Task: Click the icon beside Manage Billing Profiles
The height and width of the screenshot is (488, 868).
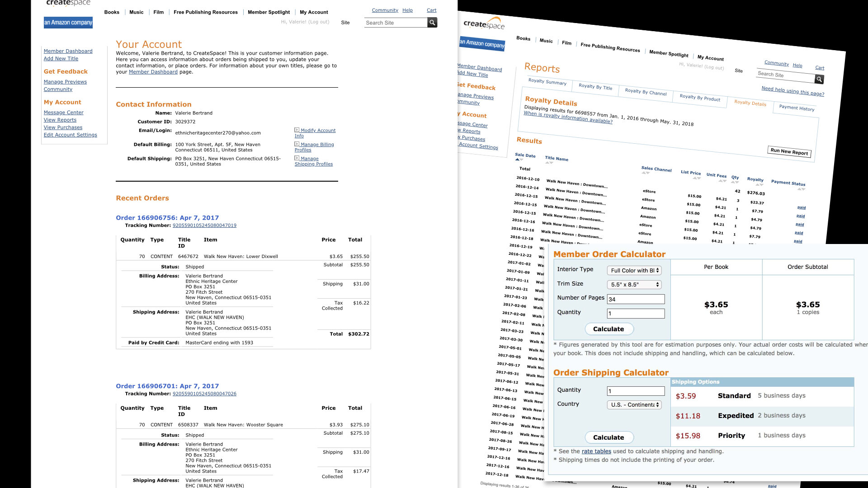Action: [297, 144]
